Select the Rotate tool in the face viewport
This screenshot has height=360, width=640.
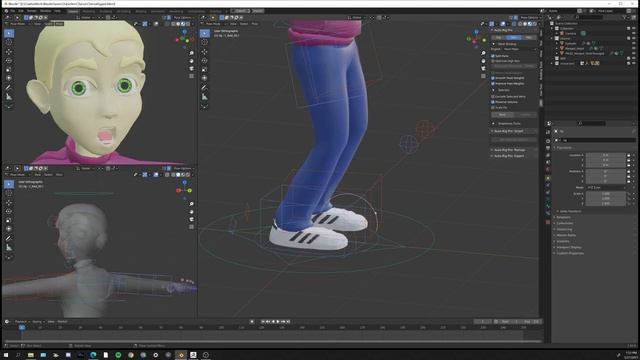9,61
